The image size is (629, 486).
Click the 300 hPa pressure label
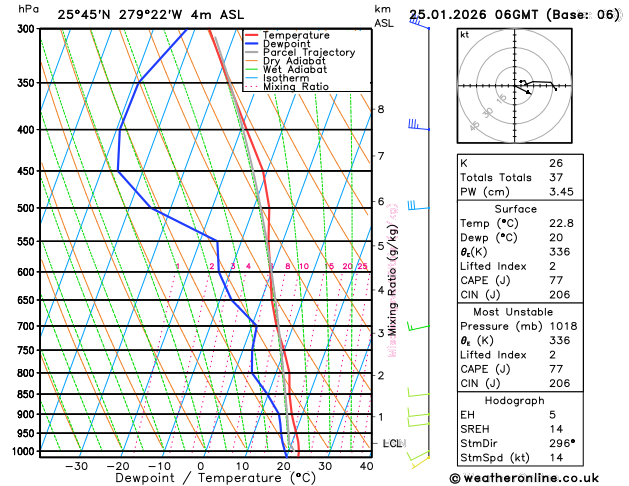[28, 29]
